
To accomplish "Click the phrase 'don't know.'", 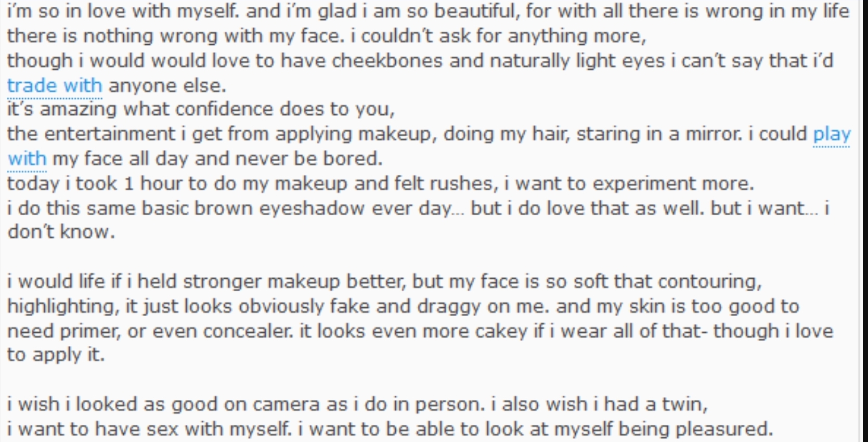I will [x=61, y=231].
